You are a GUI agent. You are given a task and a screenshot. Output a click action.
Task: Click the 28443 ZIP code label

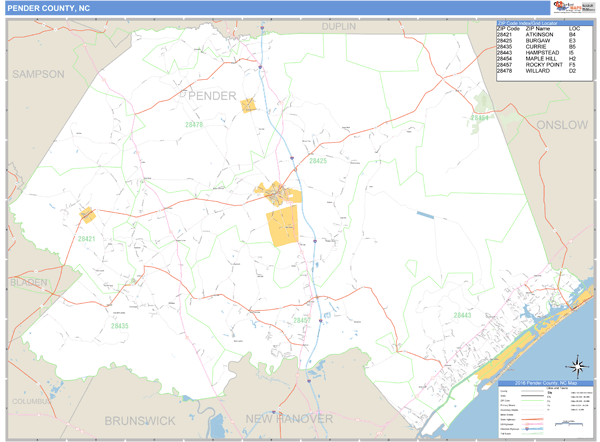coord(462,315)
